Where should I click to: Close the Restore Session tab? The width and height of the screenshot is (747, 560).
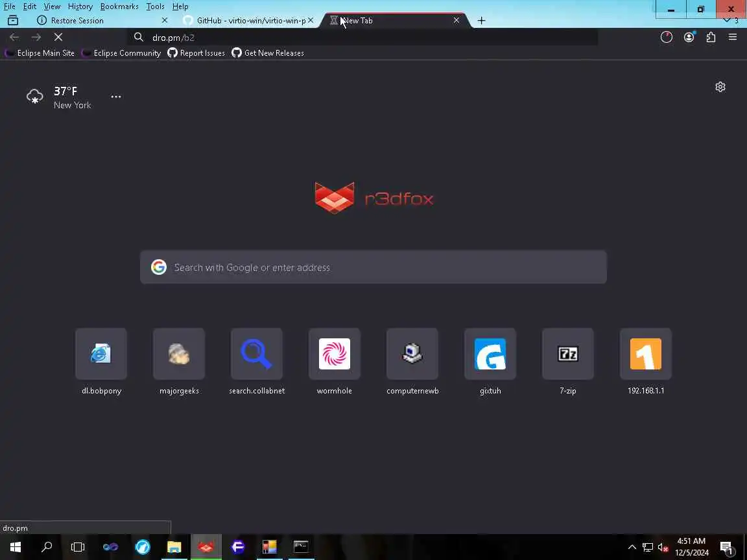pos(164,21)
